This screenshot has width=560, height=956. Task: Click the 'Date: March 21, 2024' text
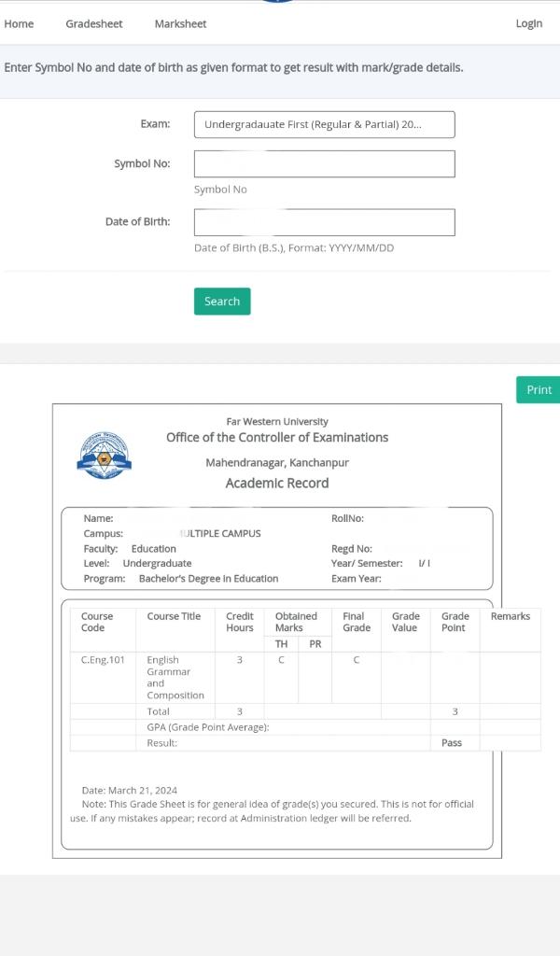coord(129,790)
